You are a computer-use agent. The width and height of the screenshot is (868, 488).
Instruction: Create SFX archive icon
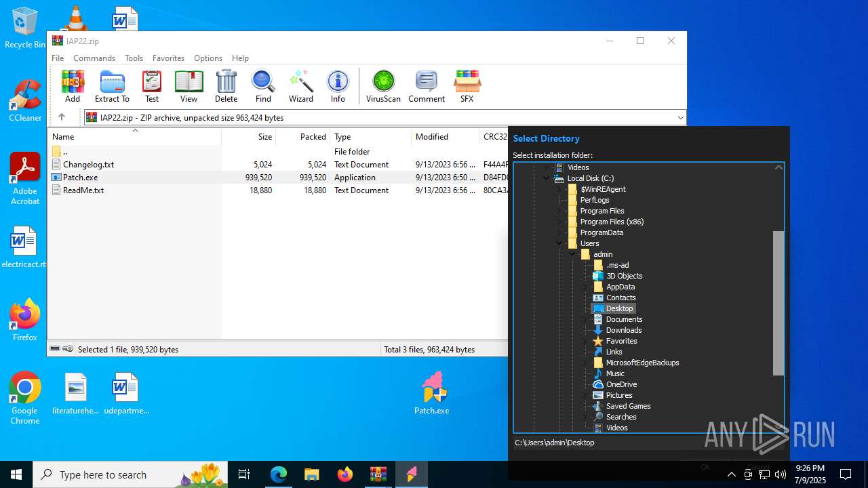tap(467, 86)
